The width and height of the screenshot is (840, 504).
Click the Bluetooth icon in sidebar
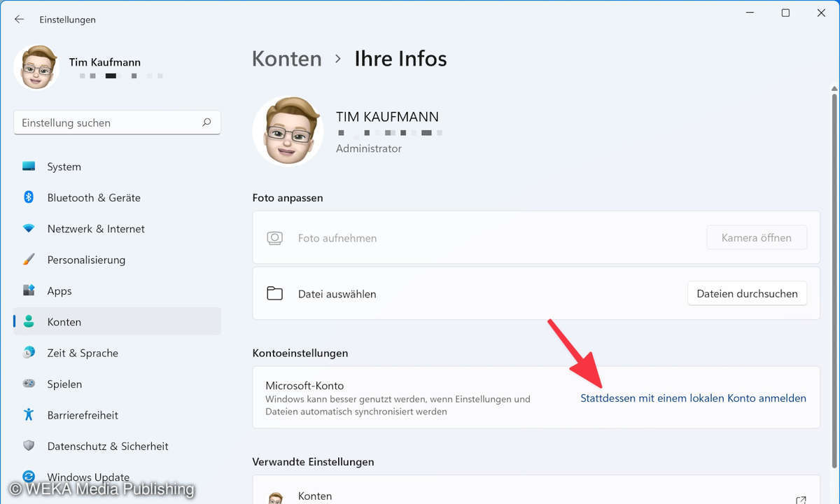click(x=29, y=197)
